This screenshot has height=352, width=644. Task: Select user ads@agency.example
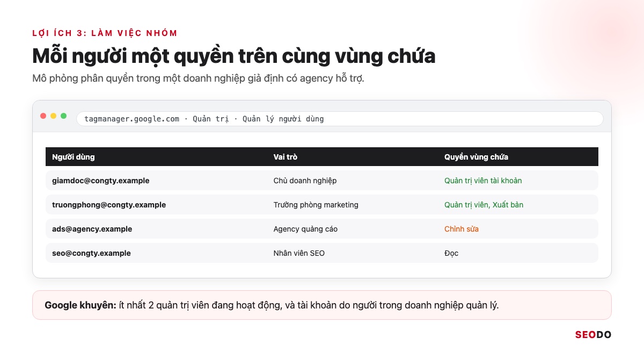coord(92,229)
